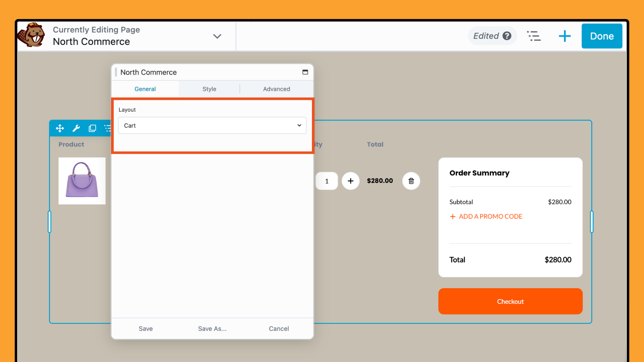Collapse the North Commerce settings panel
The height and width of the screenshot is (362, 644).
305,72
